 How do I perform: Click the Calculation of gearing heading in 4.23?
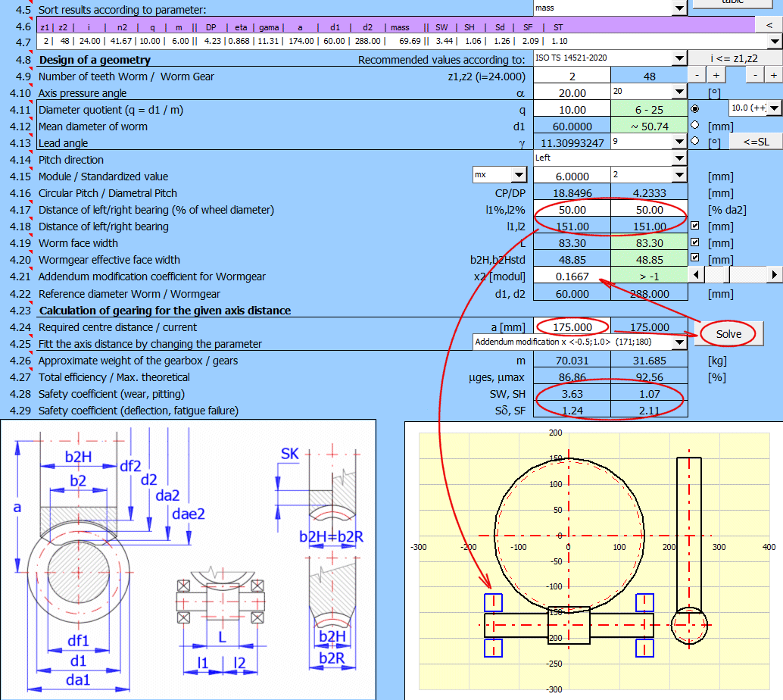pos(165,311)
